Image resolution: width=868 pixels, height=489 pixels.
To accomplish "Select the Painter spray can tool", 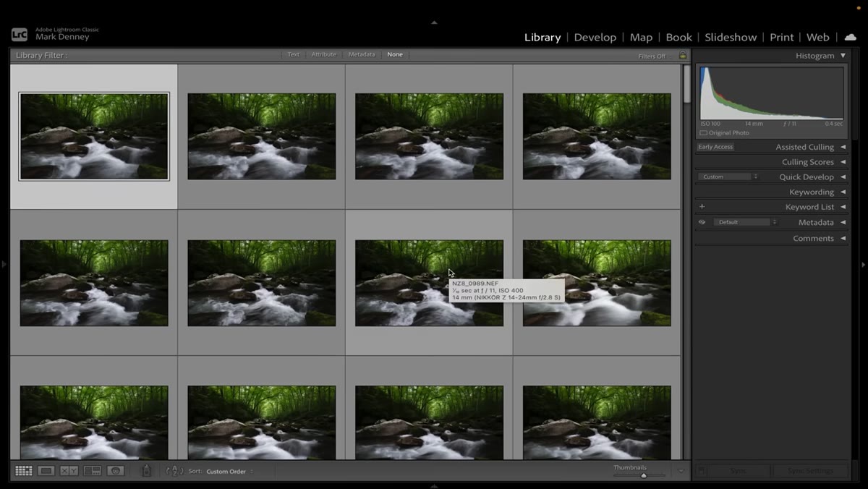I will click(146, 471).
